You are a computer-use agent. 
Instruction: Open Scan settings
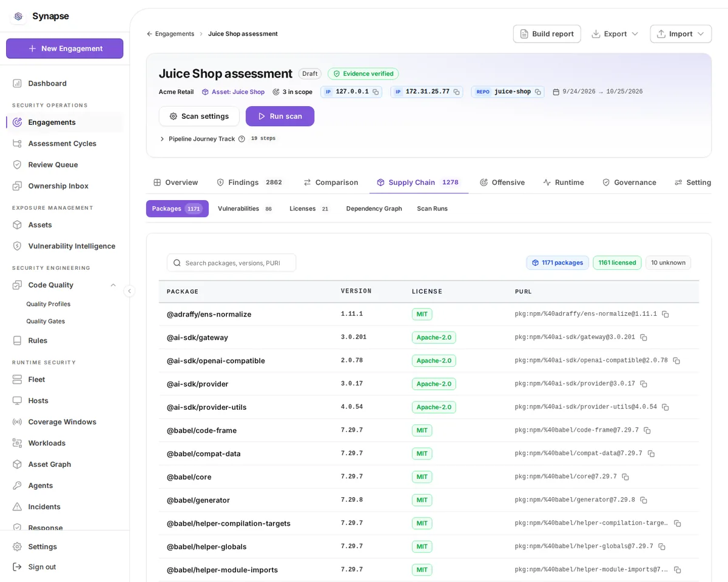click(199, 116)
